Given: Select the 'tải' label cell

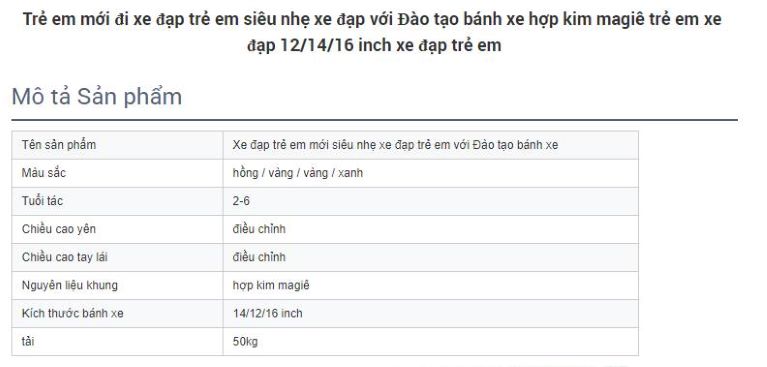Looking at the screenshot, I should 117,342.
